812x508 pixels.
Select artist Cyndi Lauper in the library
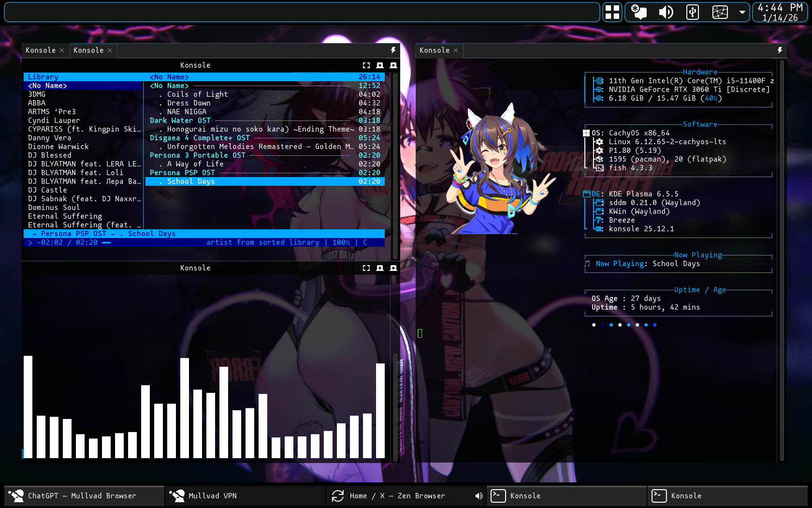click(x=54, y=120)
